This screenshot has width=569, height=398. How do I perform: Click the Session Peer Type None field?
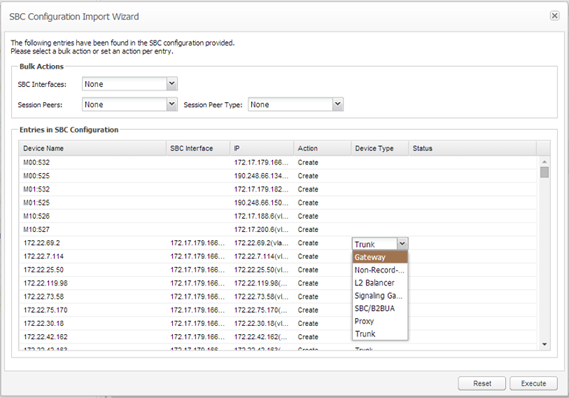290,104
